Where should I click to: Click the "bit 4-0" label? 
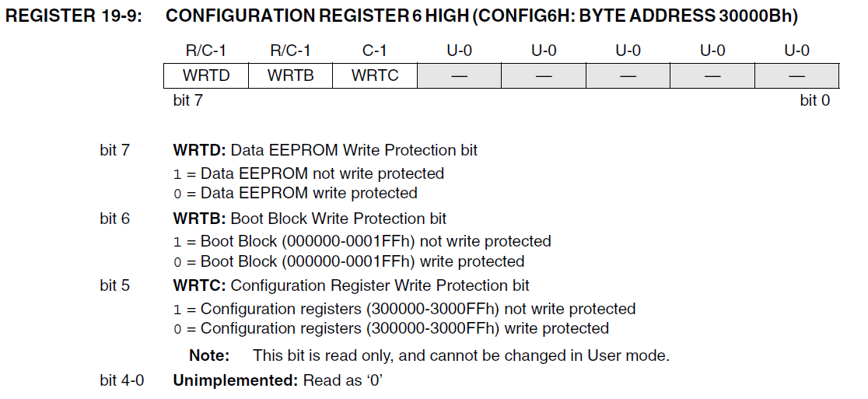121,381
